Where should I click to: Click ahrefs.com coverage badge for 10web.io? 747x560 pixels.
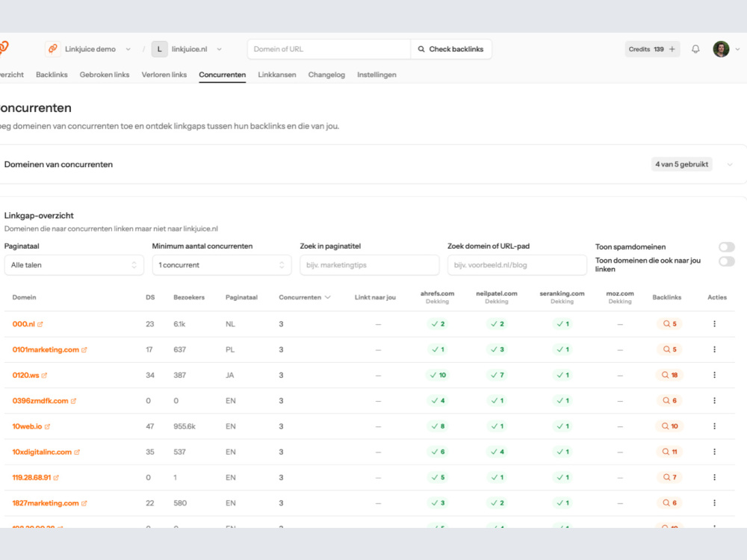tap(438, 426)
